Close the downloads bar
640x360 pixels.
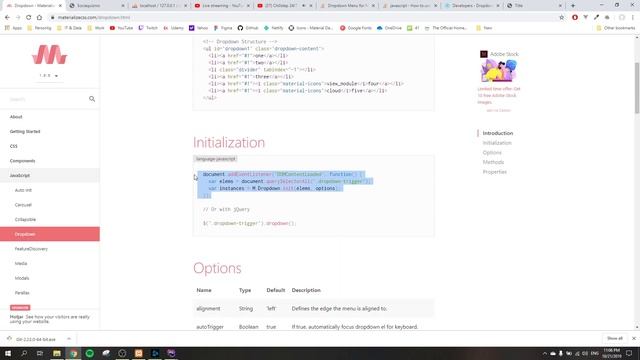(634, 338)
